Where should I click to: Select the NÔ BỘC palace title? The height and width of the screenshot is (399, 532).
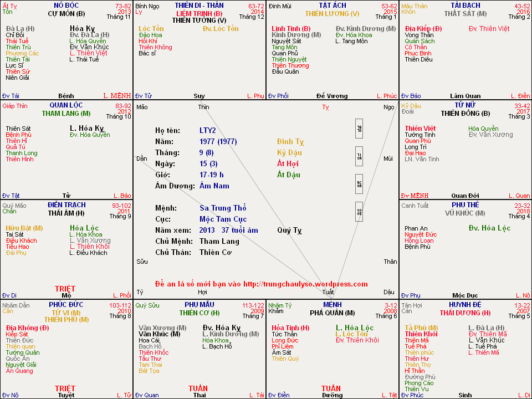pos(66,6)
